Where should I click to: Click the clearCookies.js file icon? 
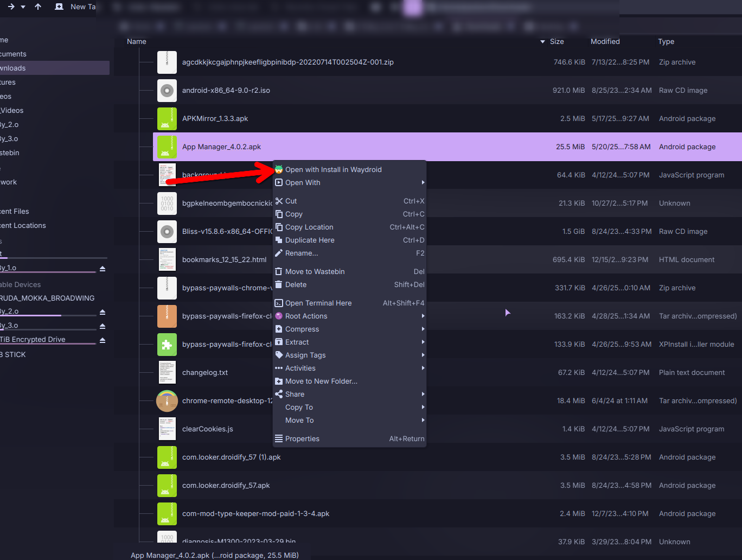tap(167, 429)
